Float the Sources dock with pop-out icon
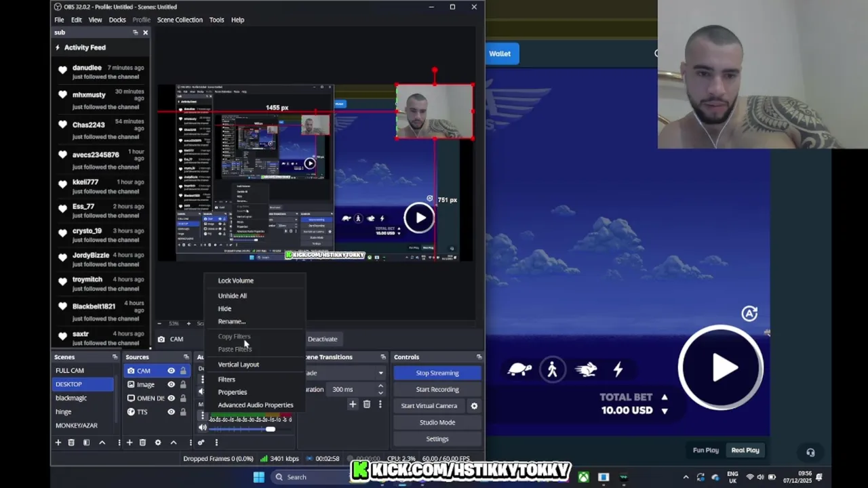Screen dimensions: 868x488 coord(186,357)
